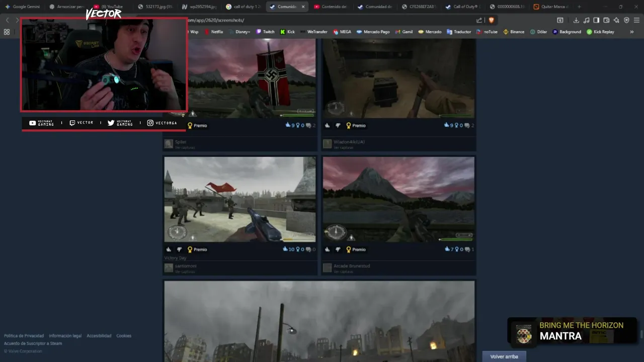
Task: Open Arcade Brunestud's profile name link
Action: coord(352,266)
